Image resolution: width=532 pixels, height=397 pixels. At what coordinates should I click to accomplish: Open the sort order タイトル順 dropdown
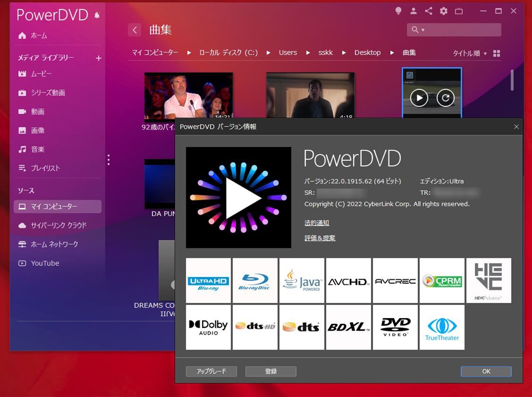[x=470, y=54]
